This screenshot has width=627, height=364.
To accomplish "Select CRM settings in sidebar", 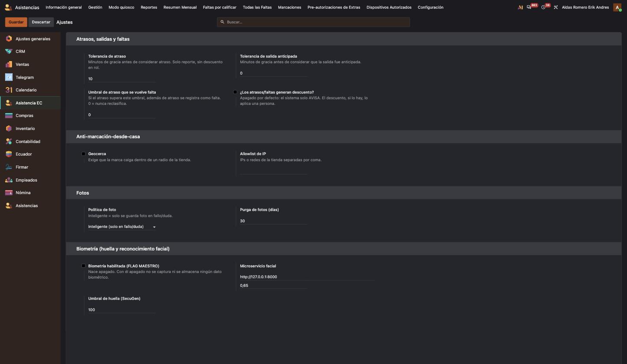I will tap(30, 52).
